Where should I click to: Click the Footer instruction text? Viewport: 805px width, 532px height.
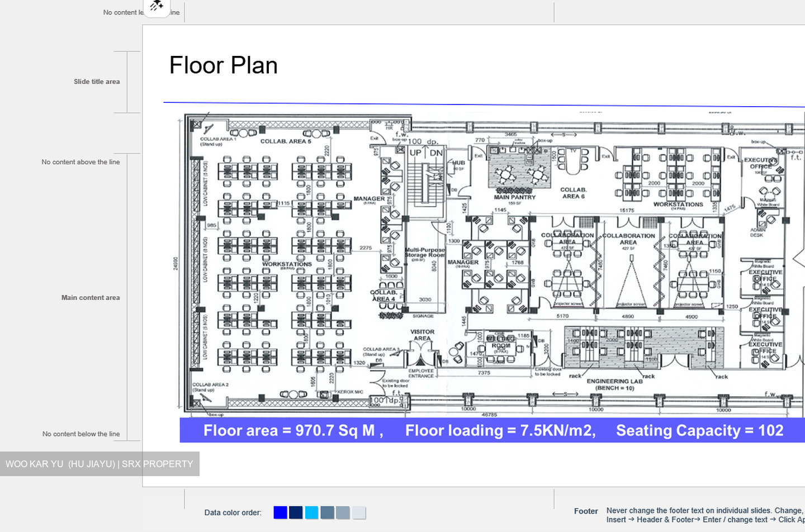(705, 515)
